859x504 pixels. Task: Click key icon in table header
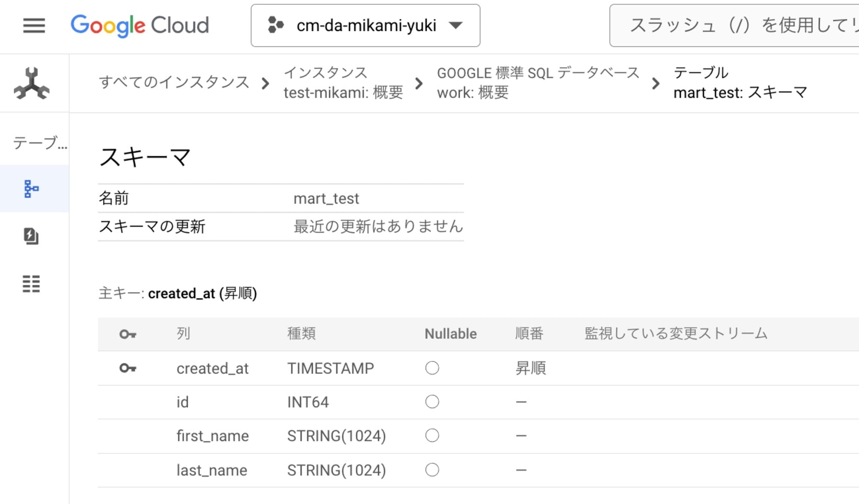click(128, 334)
